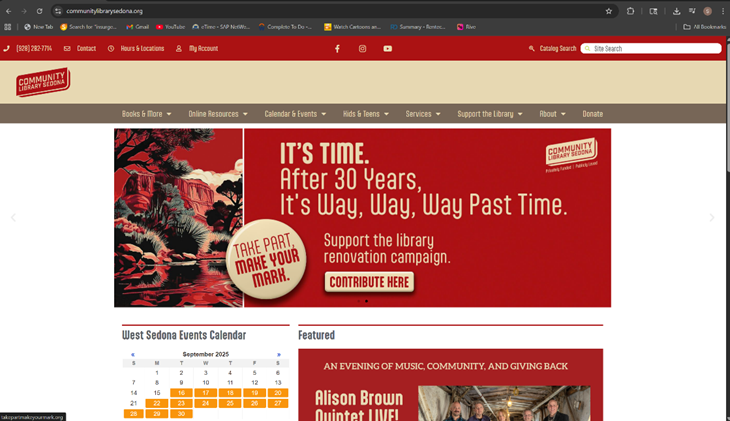730x421 pixels.
Task: Open the Alison Brown Quintet featured image
Action: point(504,403)
